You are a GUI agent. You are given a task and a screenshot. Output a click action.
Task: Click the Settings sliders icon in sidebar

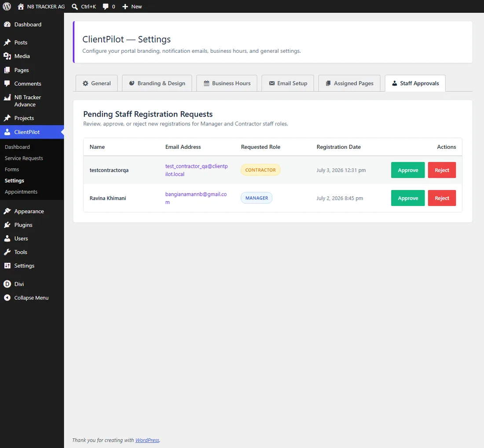tap(7, 265)
